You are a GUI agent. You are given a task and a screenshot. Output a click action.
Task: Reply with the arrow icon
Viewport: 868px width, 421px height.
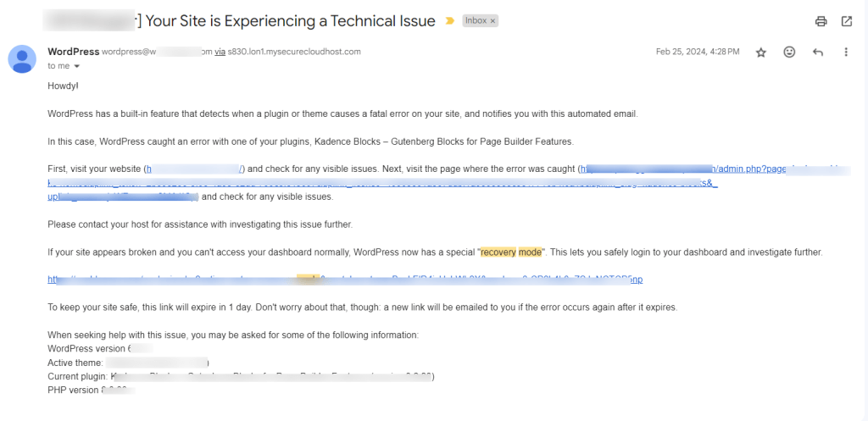(x=818, y=52)
